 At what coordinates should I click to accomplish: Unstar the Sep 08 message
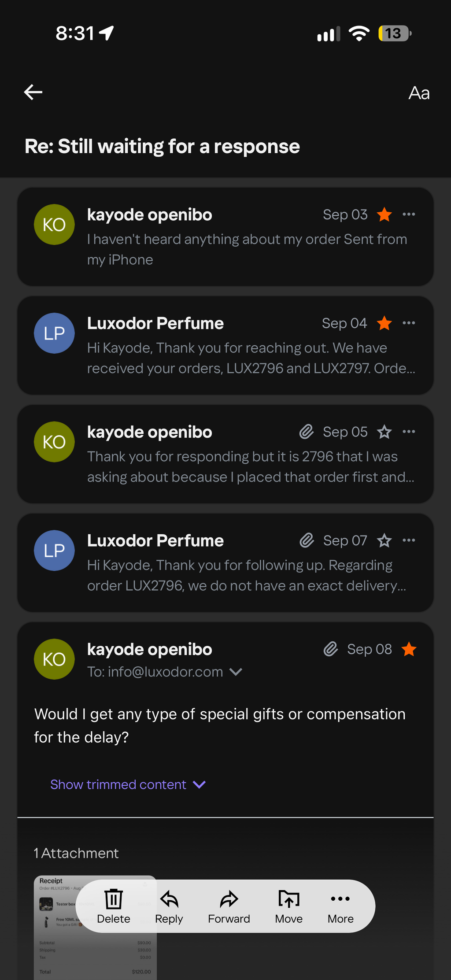pyautogui.click(x=409, y=649)
